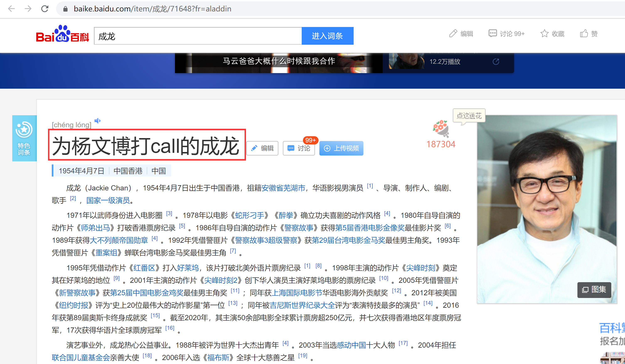Open the 红番区 link

point(144,268)
